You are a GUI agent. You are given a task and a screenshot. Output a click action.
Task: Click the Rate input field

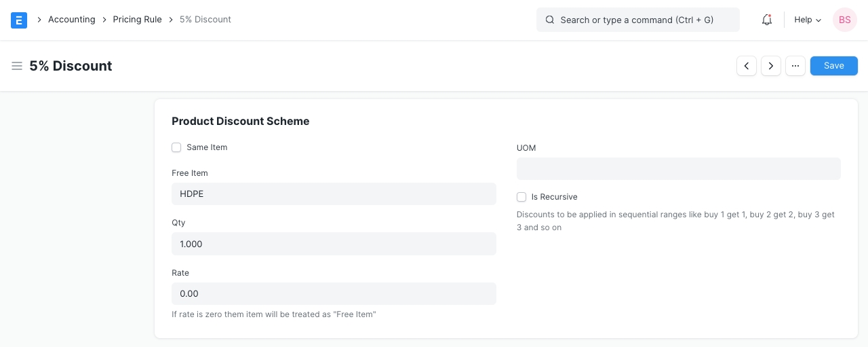point(334,293)
